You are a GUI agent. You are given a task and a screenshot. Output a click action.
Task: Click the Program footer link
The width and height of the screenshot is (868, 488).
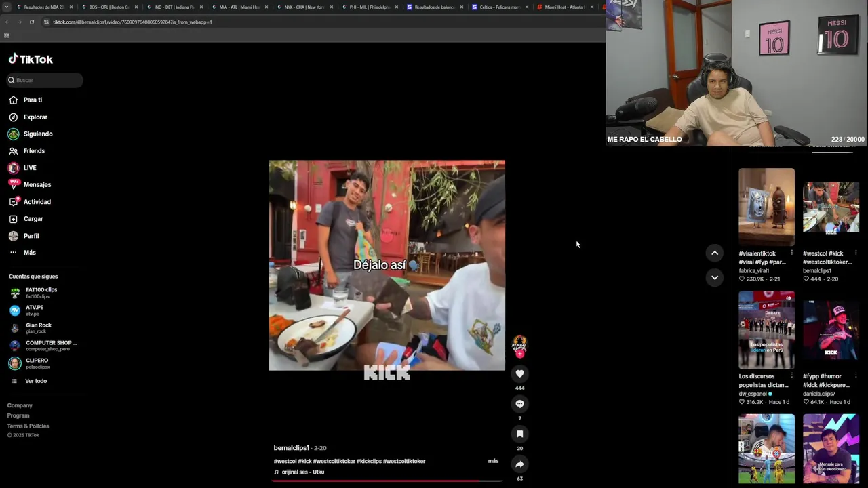click(x=18, y=415)
